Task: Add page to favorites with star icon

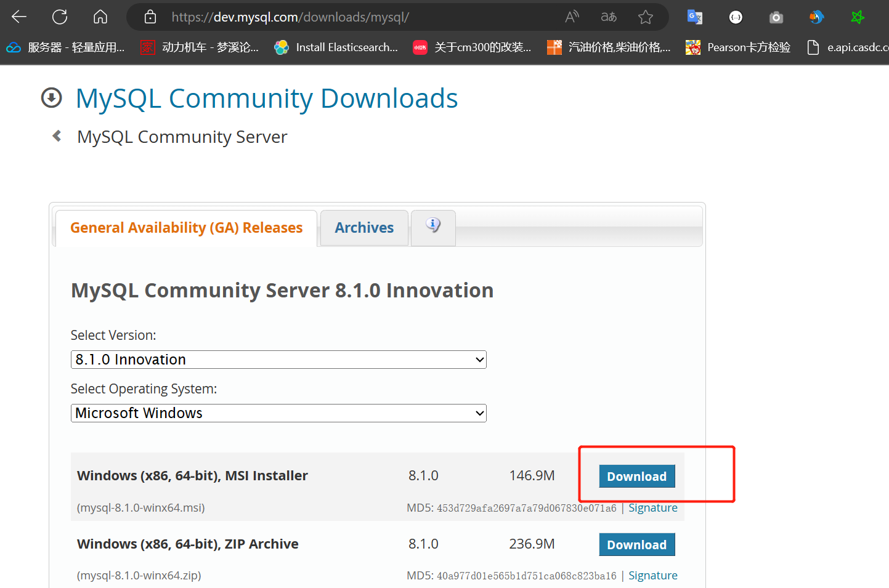Action: click(646, 17)
